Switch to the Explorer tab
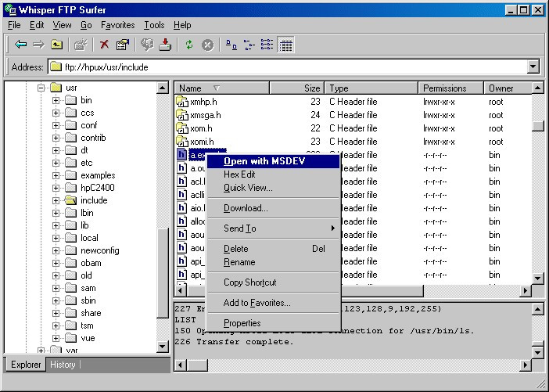 (x=26, y=365)
